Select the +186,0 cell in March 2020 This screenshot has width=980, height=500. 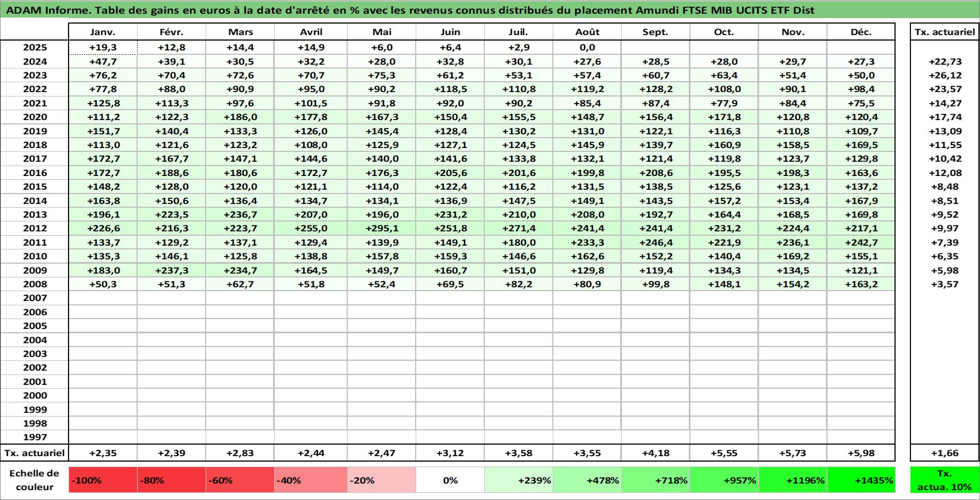tap(240, 117)
